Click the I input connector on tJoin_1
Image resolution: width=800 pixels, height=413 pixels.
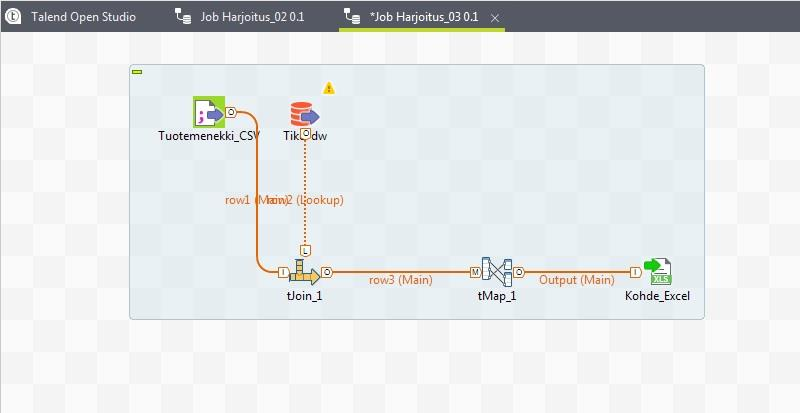tap(284, 273)
